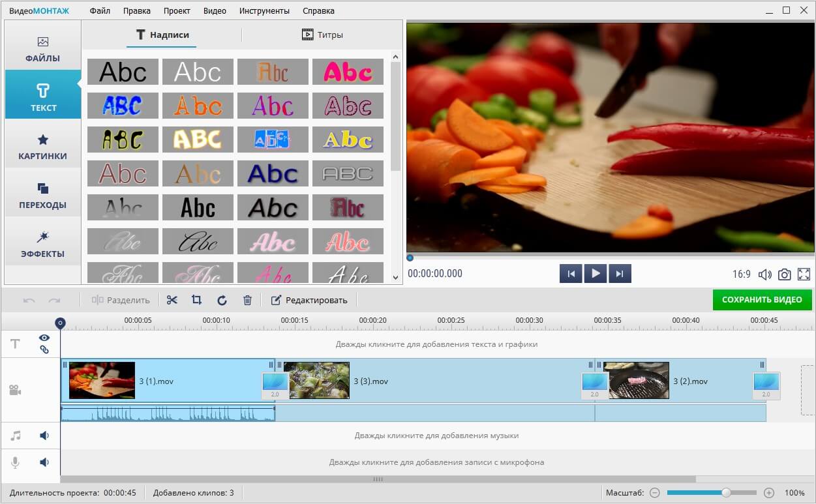Click the crop tool icon

pyautogui.click(x=196, y=300)
